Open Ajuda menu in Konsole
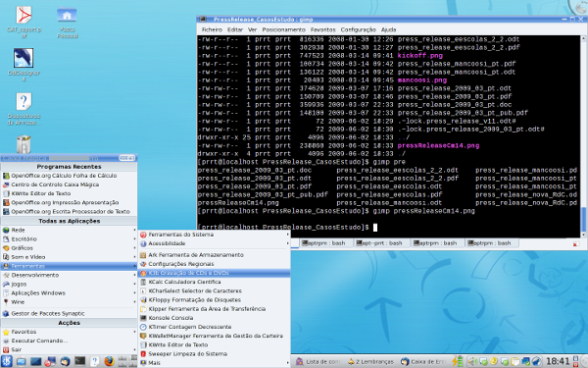588x368 pixels. tap(388, 29)
